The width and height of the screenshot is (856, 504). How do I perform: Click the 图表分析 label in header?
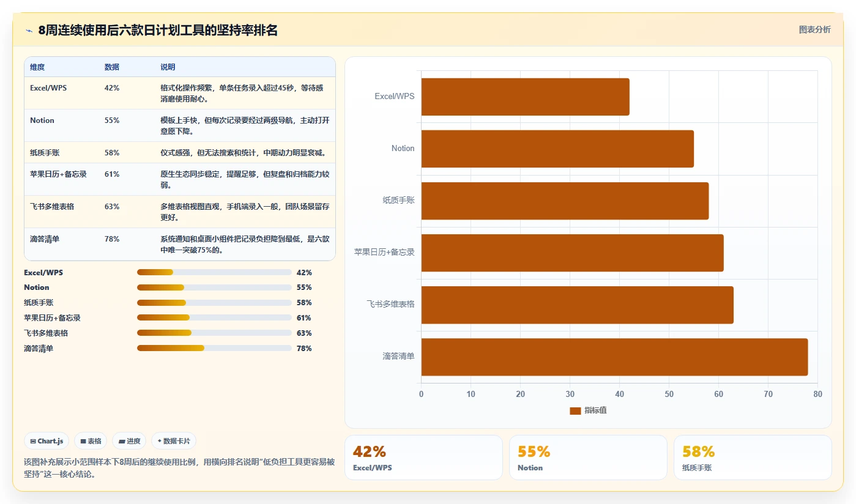[x=814, y=29]
